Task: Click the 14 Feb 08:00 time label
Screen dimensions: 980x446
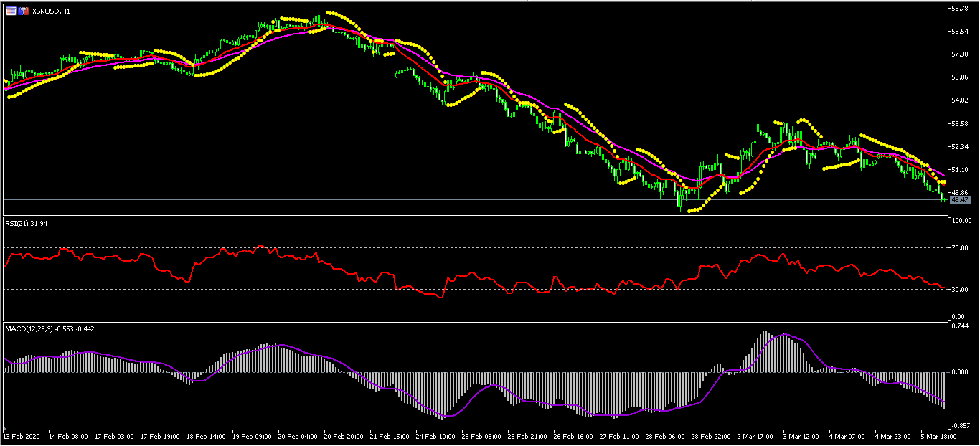Action: pyautogui.click(x=68, y=436)
